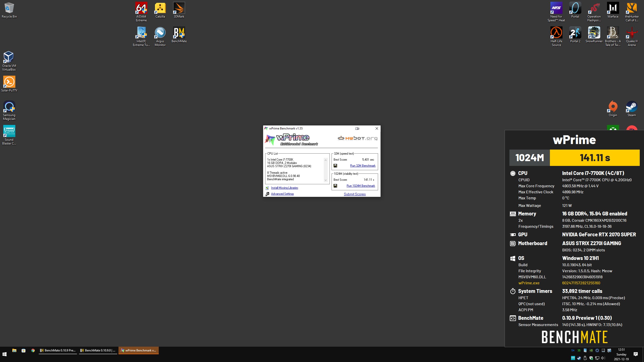Viewport: 644px width, 362px height.
Task: Select the Portal 2 desktop icon
Action: 575,35
